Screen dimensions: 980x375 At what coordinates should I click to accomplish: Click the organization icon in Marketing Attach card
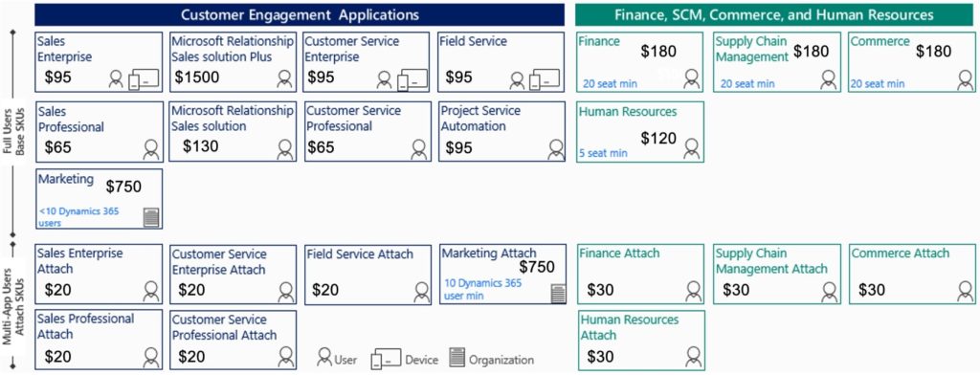click(558, 293)
